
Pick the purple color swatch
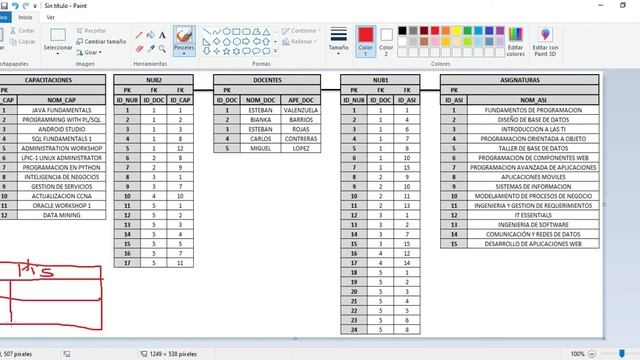(x=500, y=31)
